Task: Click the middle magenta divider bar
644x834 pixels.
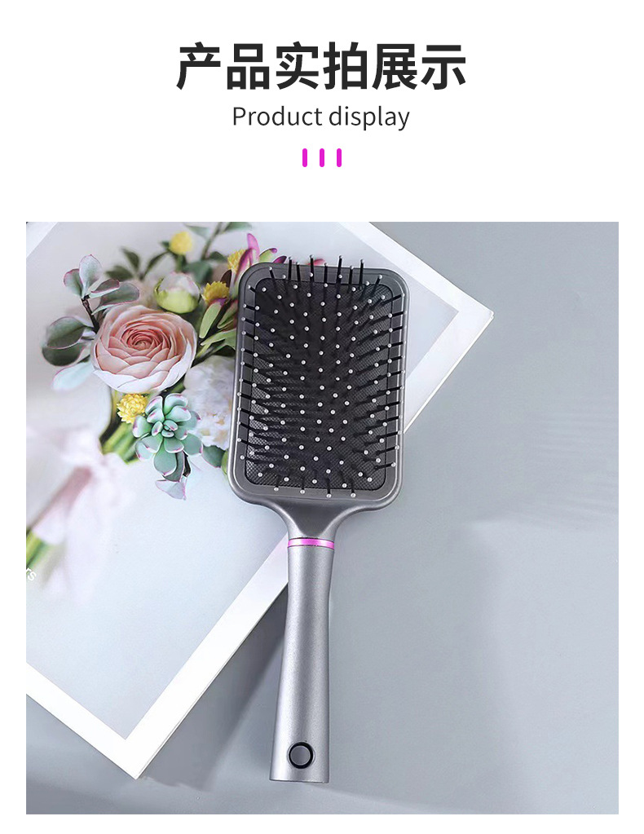Action: click(322, 158)
